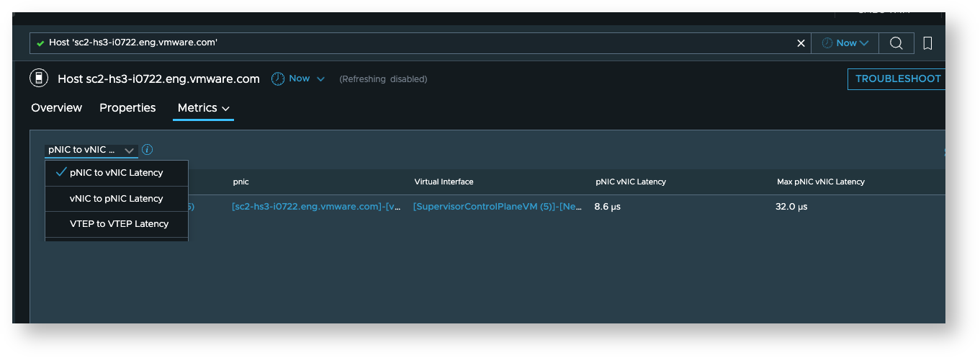Select VTEP to VTEP Latency option
The width and height of the screenshot is (980, 358).
click(x=117, y=223)
